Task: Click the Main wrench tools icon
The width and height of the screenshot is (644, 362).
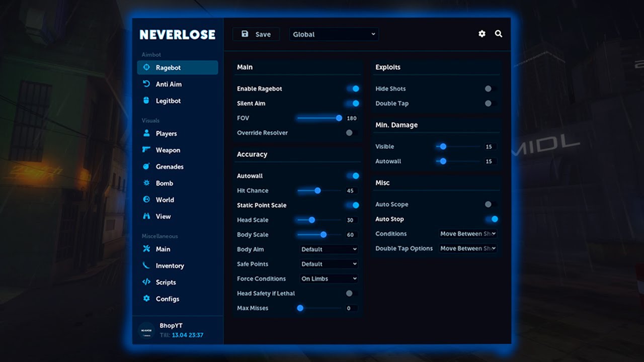Action: pos(146,249)
